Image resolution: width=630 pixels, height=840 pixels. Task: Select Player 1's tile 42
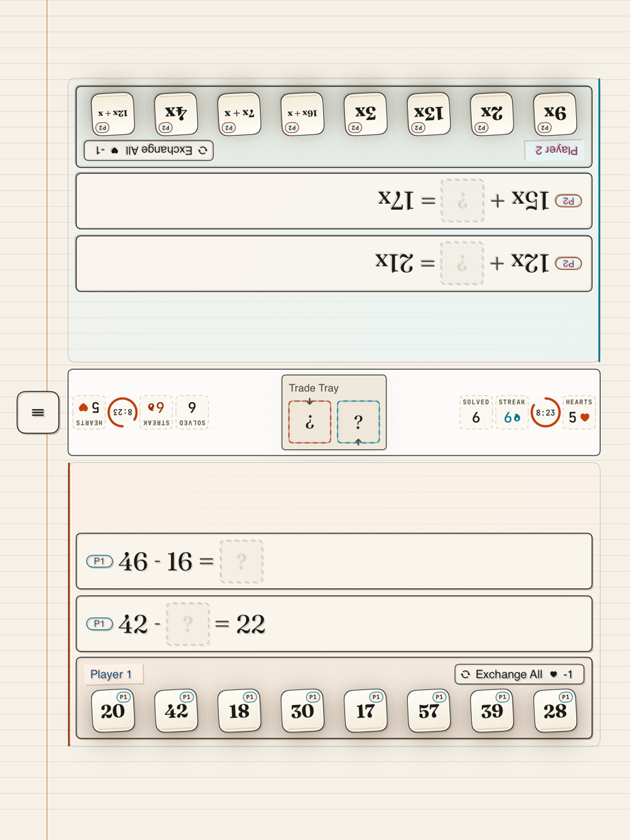(176, 711)
